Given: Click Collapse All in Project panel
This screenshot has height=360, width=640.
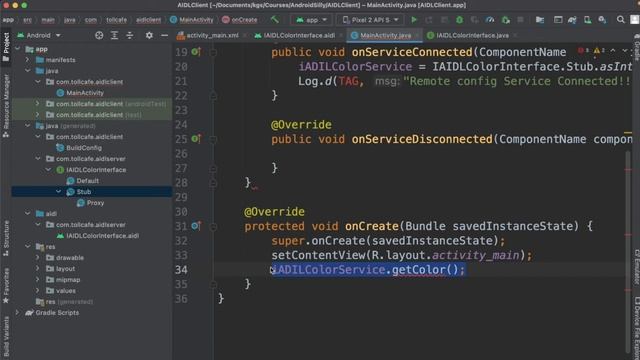Looking at the screenshot, I should point(129,36).
